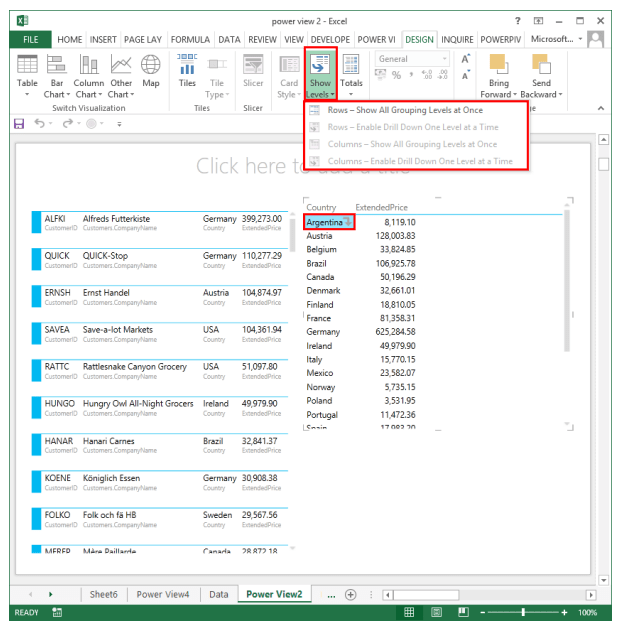
Task: Collapse the ribbon with the chevron
Action: 601,108
